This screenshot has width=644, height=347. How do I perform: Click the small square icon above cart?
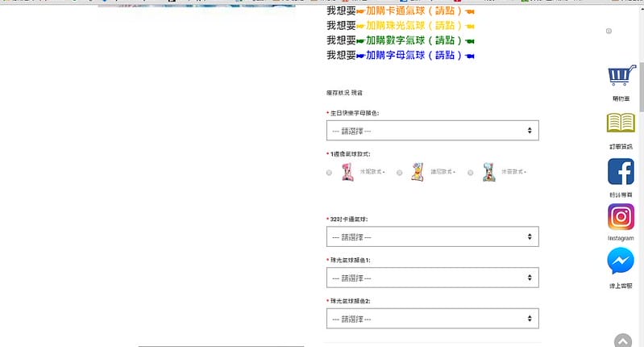tap(609, 31)
